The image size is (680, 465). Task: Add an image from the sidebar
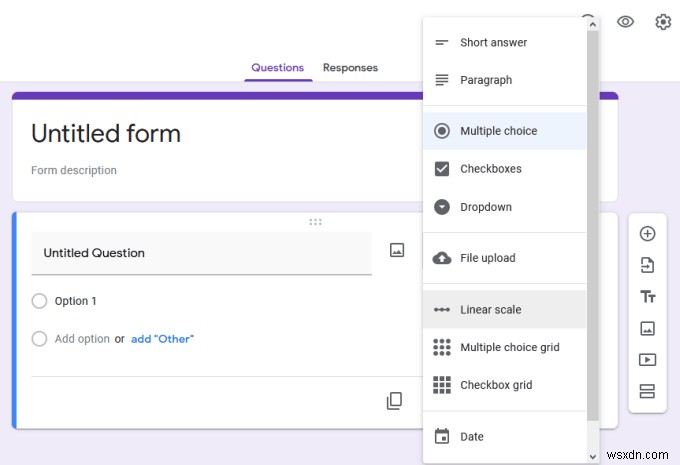coord(647,328)
